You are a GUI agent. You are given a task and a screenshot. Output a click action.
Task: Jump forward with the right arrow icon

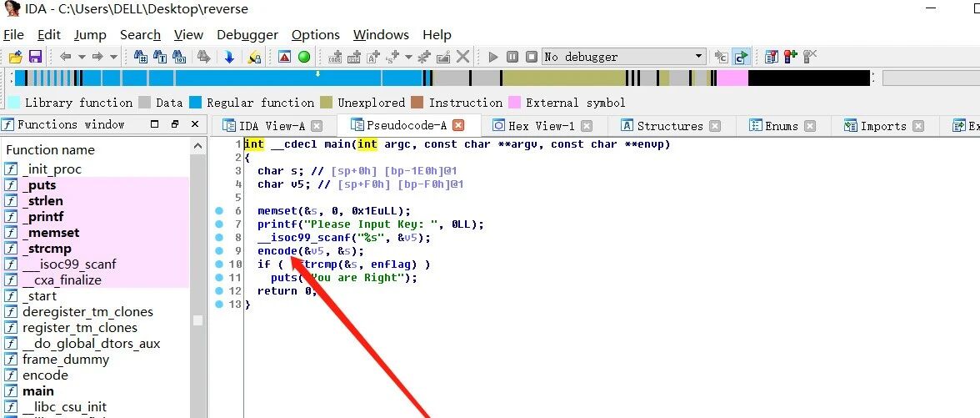pyautogui.click(x=97, y=57)
